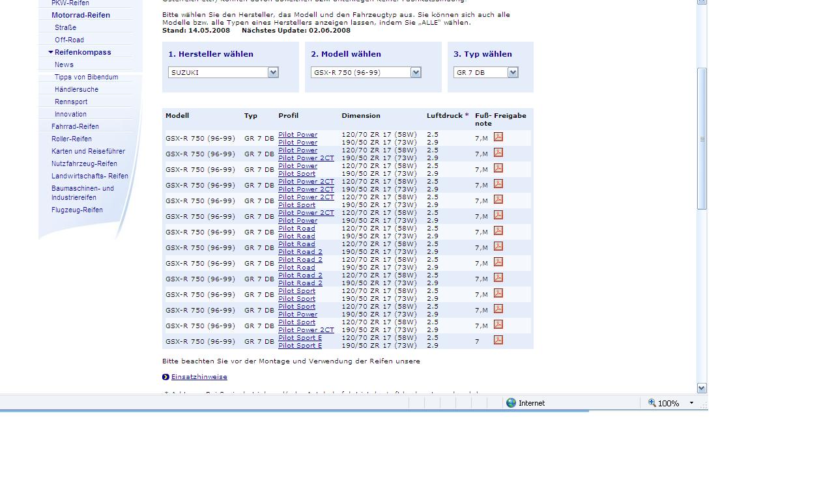This screenshot has height=504, width=834.
Task: Follow the Einsatzhinweise link
Action: [x=199, y=377]
